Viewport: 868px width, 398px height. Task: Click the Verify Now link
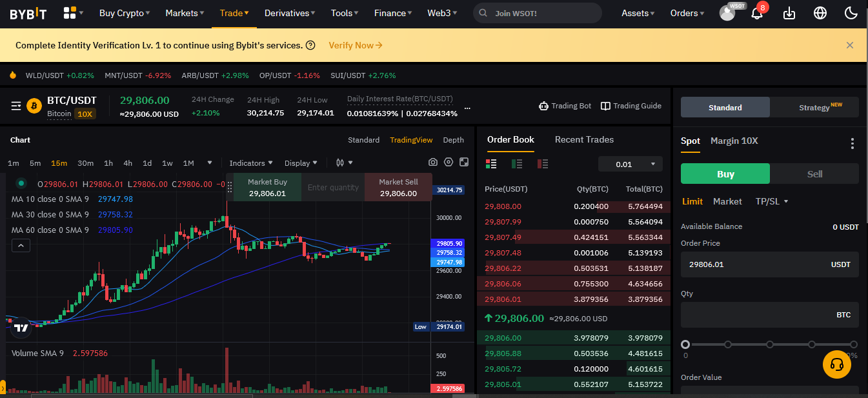pos(355,45)
